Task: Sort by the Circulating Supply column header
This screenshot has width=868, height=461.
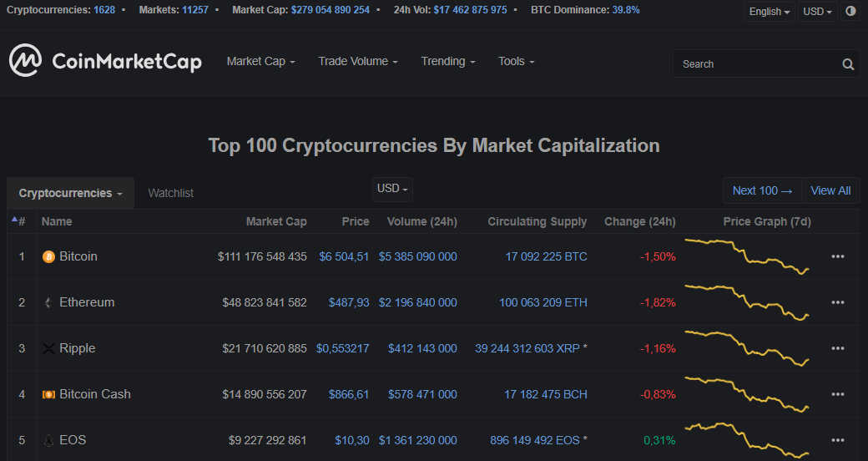Action: tap(537, 221)
